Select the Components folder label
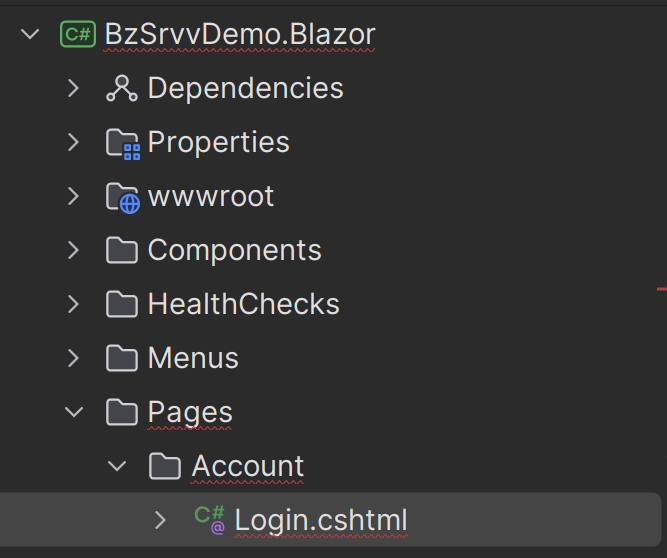The width and height of the screenshot is (667, 558). pyautogui.click(x=234, y=250)
